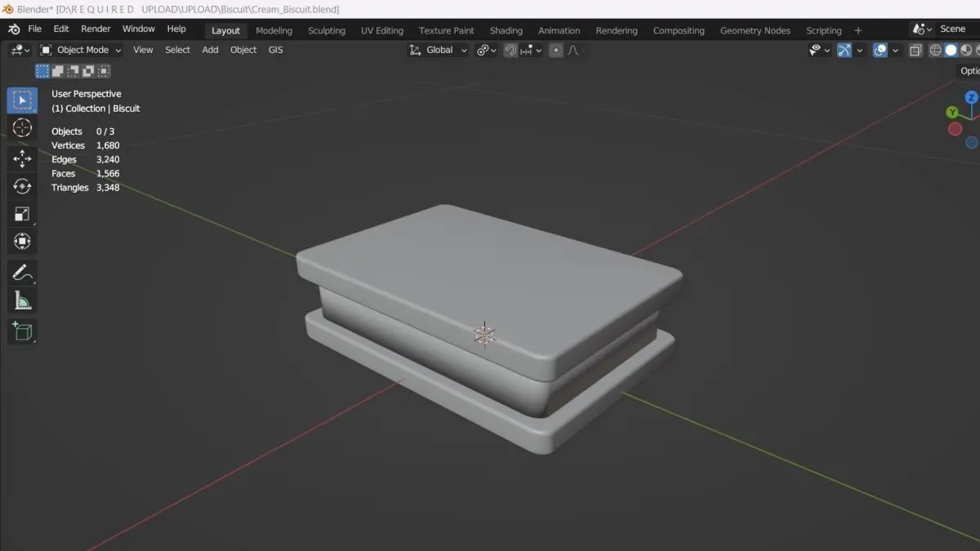Open the viewport View menu
This screenshot has width=980, height=551.
click(143, 50)
